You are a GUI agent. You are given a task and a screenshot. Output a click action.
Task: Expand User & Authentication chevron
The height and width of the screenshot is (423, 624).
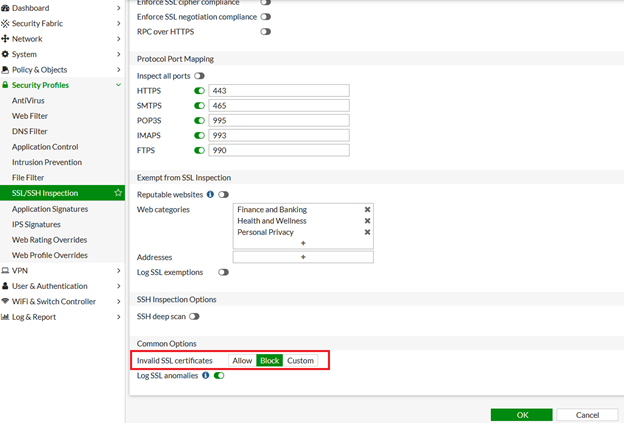click(x=119, y=286)
